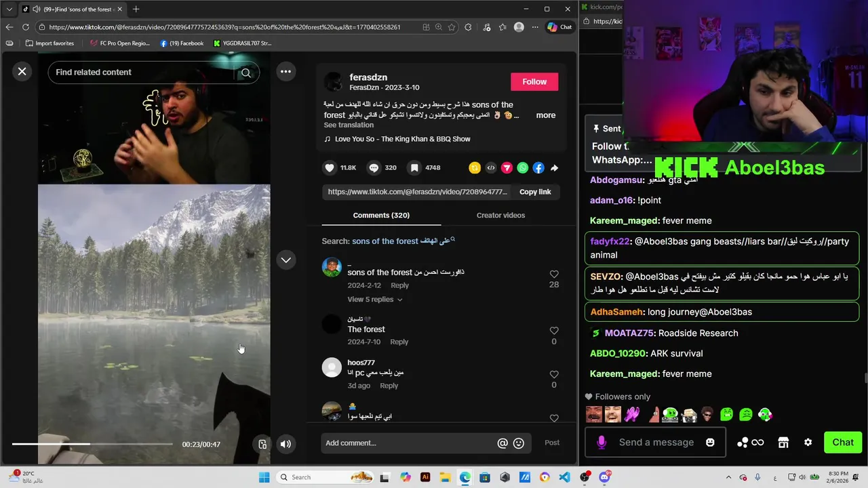The width and height of the screenshot is (868, 488).
Task: Copy the TikTok video link
Action: pyautogui.click(x=535, y=192)
